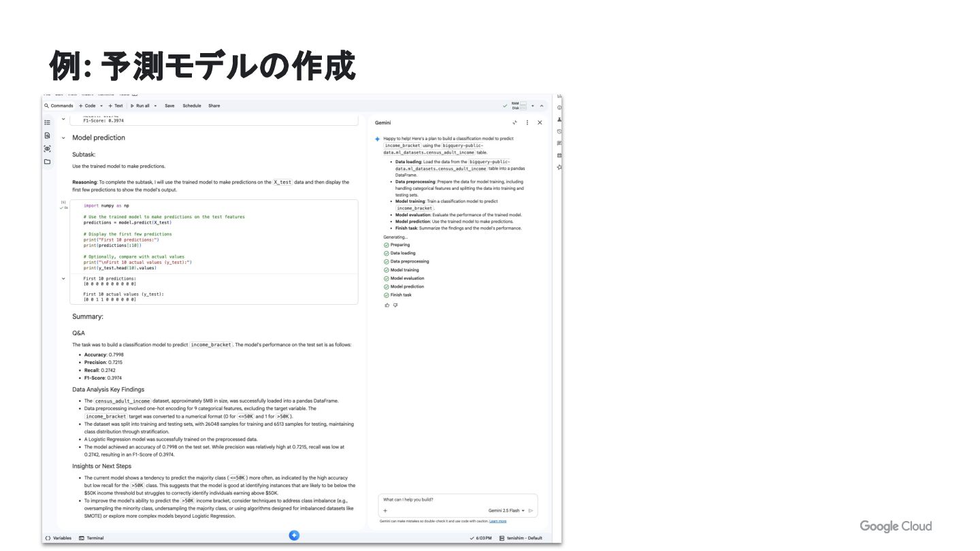Open the runtime dropdown next to RAM/Disk

(x=533, y=105)
